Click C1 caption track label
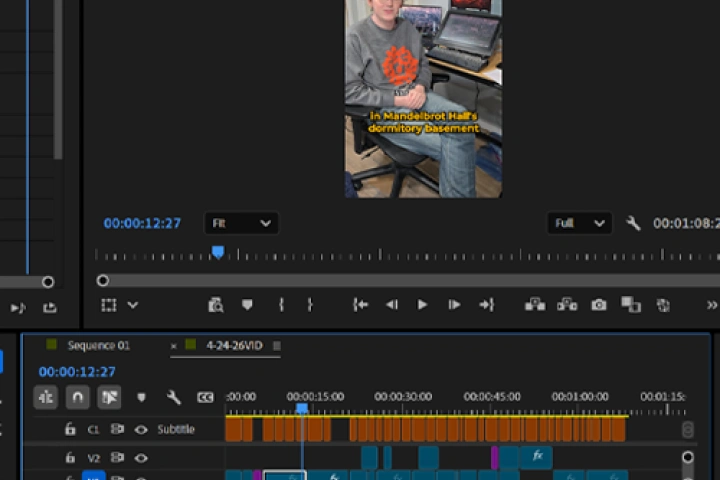The image size is (720, 480). [93, 429]
